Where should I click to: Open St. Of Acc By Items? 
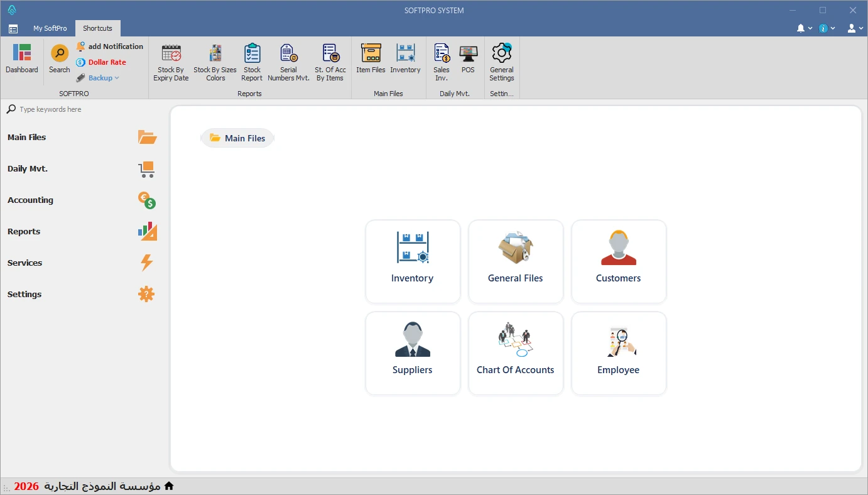[x=330, y=63]
